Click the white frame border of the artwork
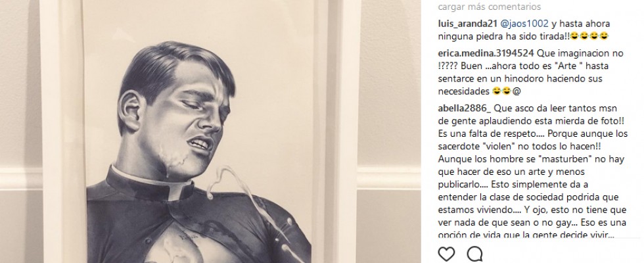 click(x=62, y=131)
